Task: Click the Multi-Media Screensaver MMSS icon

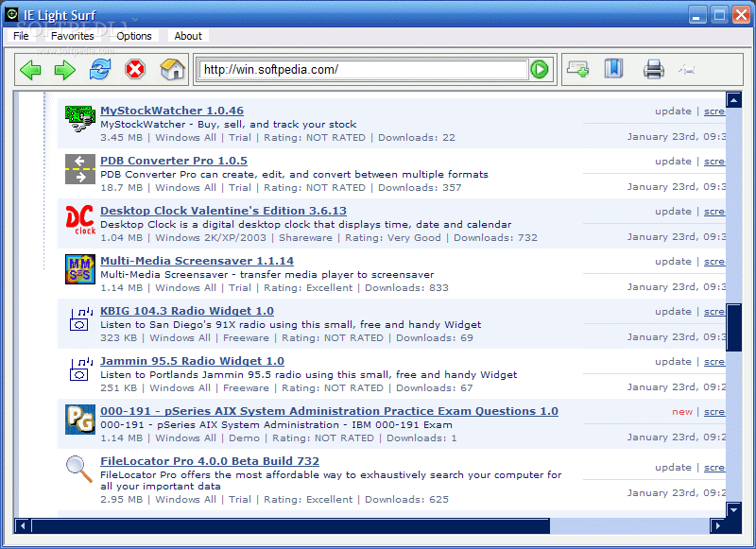Action: pyautogui.click(x=80, y=269)
